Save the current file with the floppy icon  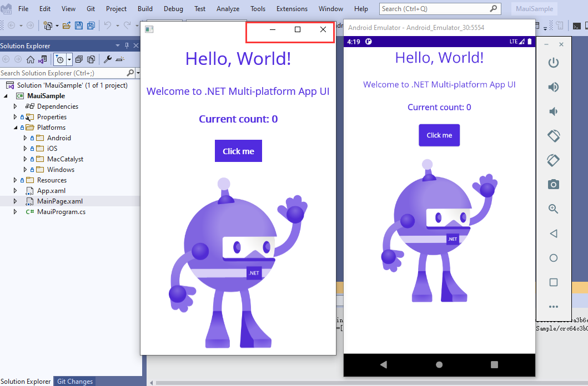(x=79, y=26)
